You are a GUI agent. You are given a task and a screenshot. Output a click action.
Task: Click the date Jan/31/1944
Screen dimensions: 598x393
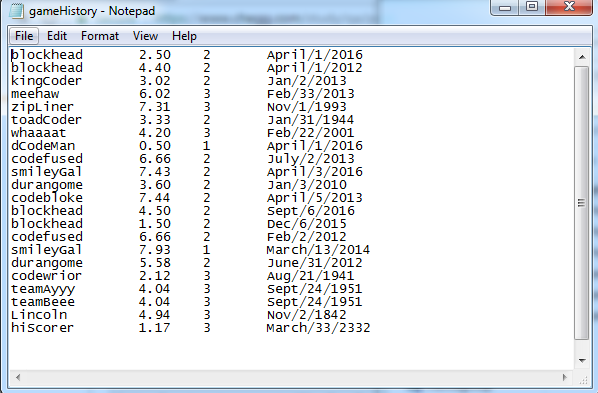click(x=310, y=120)
